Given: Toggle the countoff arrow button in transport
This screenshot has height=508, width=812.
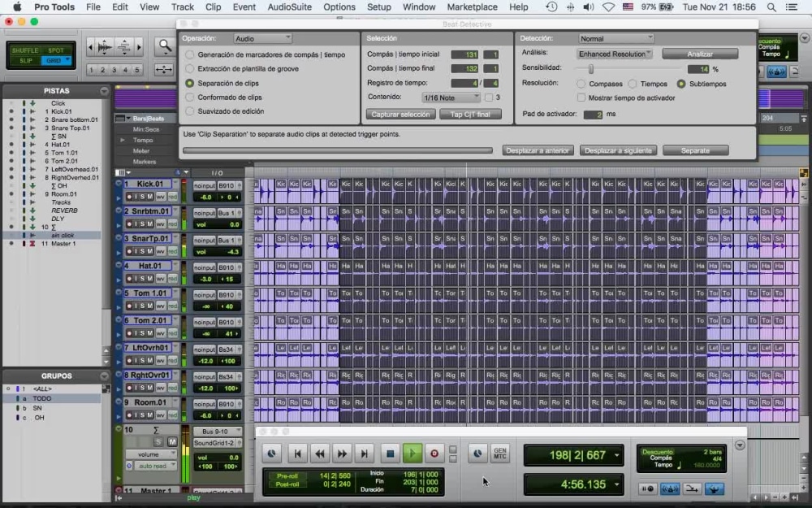Looking at the screenshot, I should click(x=692, y=488).
